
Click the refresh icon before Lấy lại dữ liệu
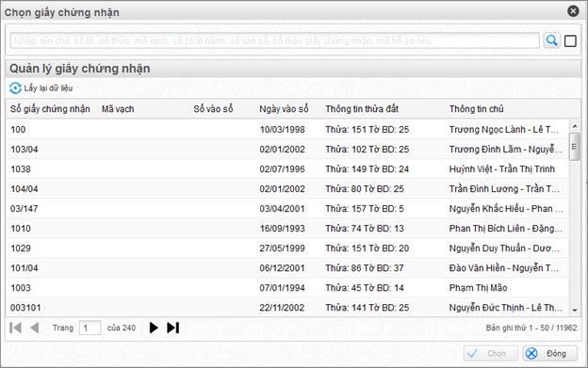click(x=15, y=88)
